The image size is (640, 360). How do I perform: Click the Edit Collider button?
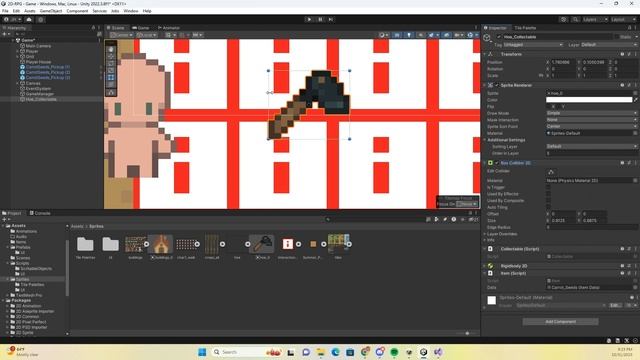[x=551, y=172]
